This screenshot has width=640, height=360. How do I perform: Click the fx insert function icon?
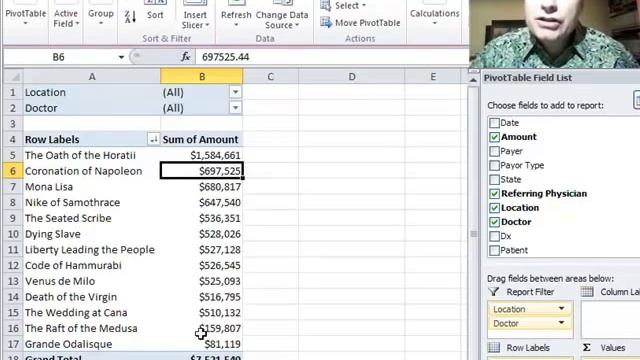[x=185, y=57]
